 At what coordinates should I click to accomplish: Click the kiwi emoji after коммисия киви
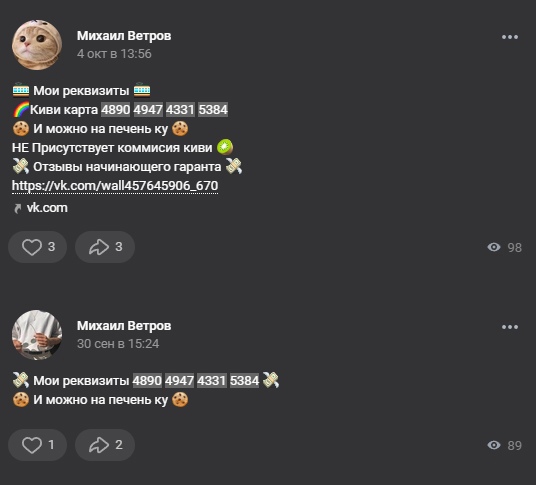tap(225, 148)
